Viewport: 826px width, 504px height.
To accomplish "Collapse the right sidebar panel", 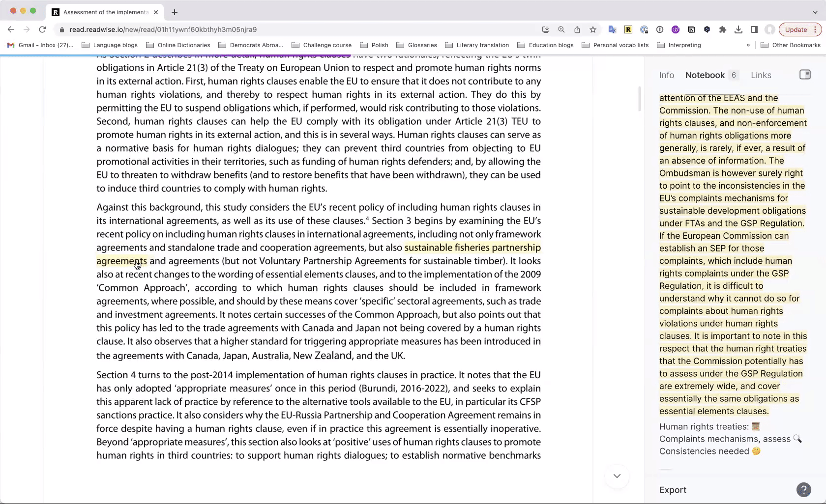I will (x=805, y=75).
